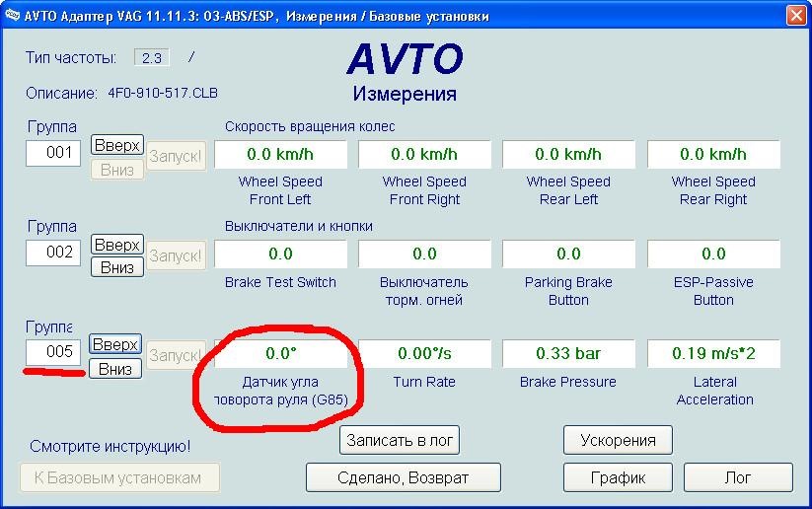Click the Turn Rate 0.00°/s value
This screenshot has width=812, height=509.
coord(424,353)
